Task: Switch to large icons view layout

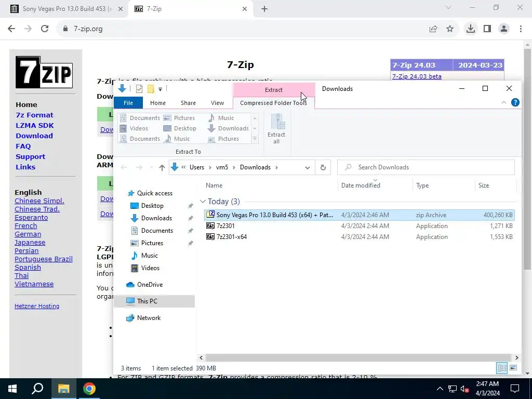Action: (x=513, y=368)
